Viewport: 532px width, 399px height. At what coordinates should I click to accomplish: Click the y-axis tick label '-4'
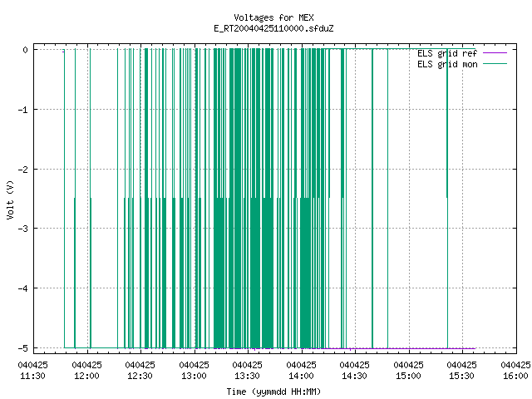point(23,288)
